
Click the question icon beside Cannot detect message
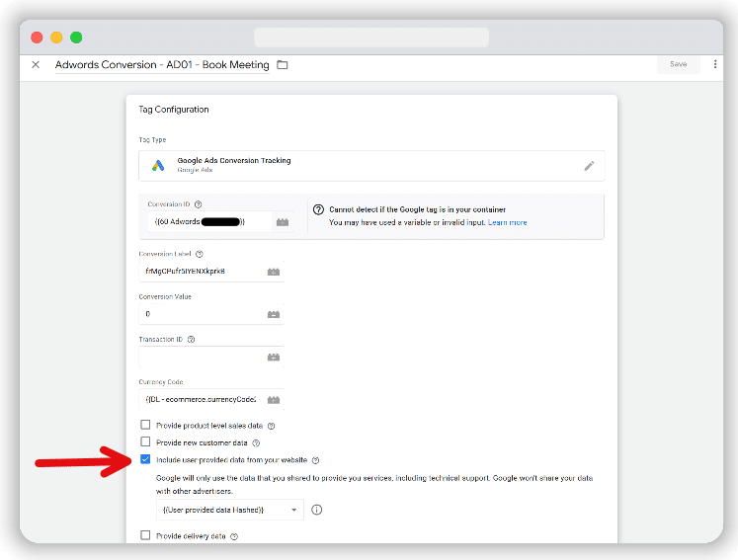point(319,209)
